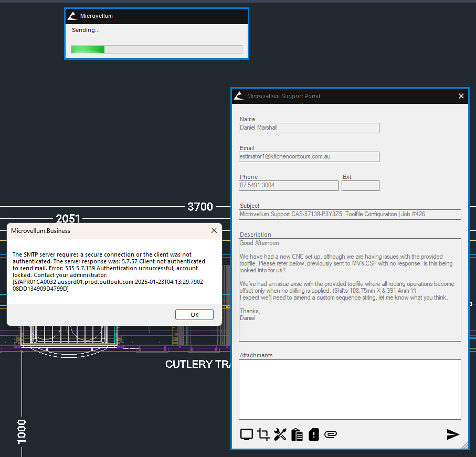476x457 pixels.
Task: Send the support request with arrow icon
Action: point(452,434)
